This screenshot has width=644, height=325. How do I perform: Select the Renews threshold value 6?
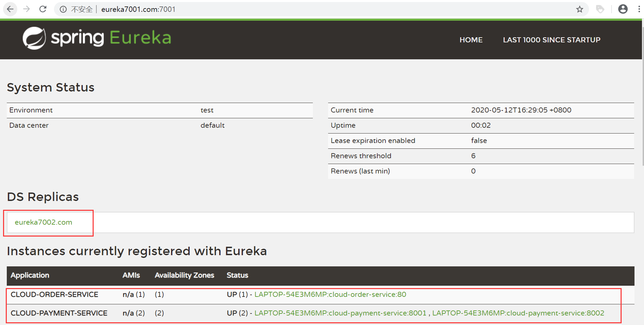pyautogui.click(x=473, y=156)
